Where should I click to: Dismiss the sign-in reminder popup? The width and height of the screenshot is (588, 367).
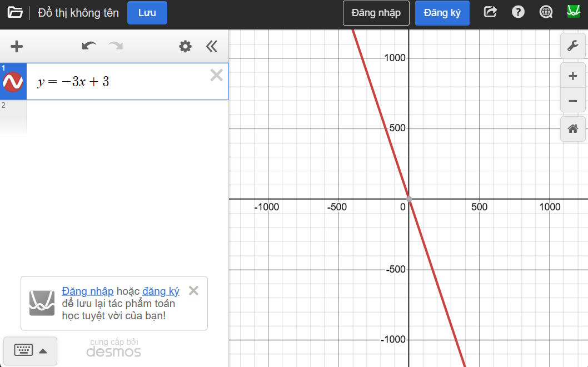(193, 290)
